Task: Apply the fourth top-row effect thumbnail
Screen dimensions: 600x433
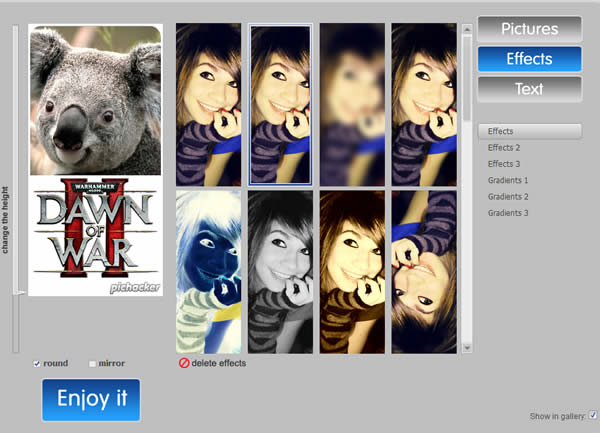Action: [x=424, y=104]
